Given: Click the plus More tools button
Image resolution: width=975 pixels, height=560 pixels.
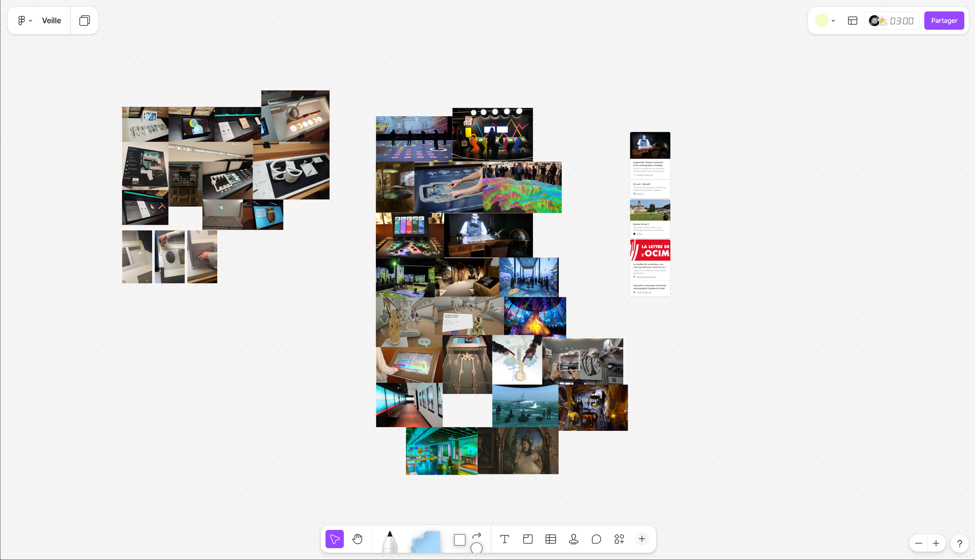Looking at the screenshot, I should (x=642, y=539).
